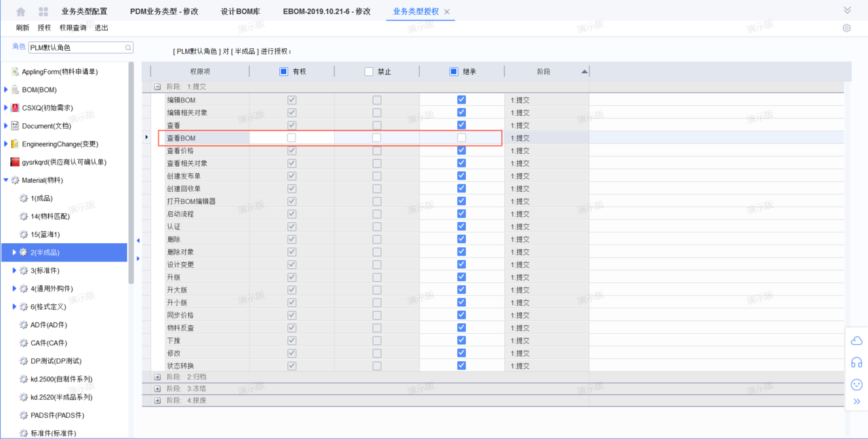The image size is (868, 439).
Task: Enable 有权 for the 查看BOM row
Action: pyautogui.click(x=292, y=138)
